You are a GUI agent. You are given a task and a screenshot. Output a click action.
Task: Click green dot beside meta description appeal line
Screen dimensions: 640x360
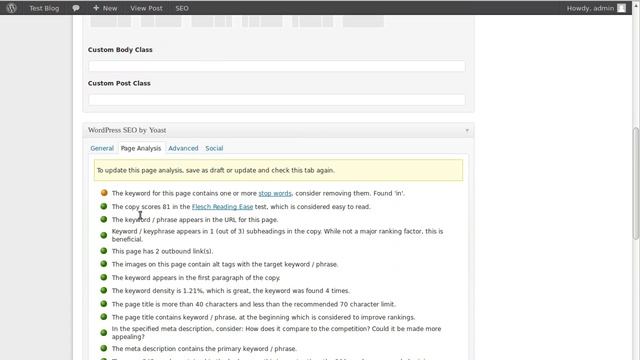[104, 333]
